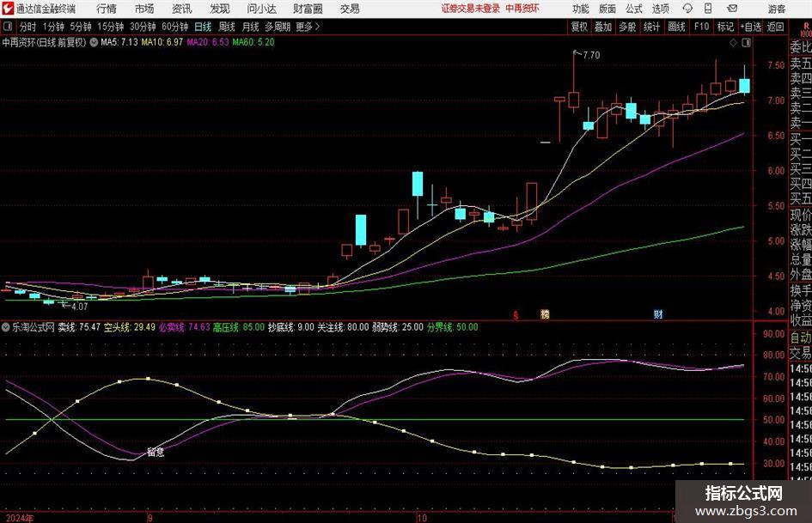The height and width of the screenshot is (523, 812).
Task: Switch to 分时 chart
Action: [28, 27]
